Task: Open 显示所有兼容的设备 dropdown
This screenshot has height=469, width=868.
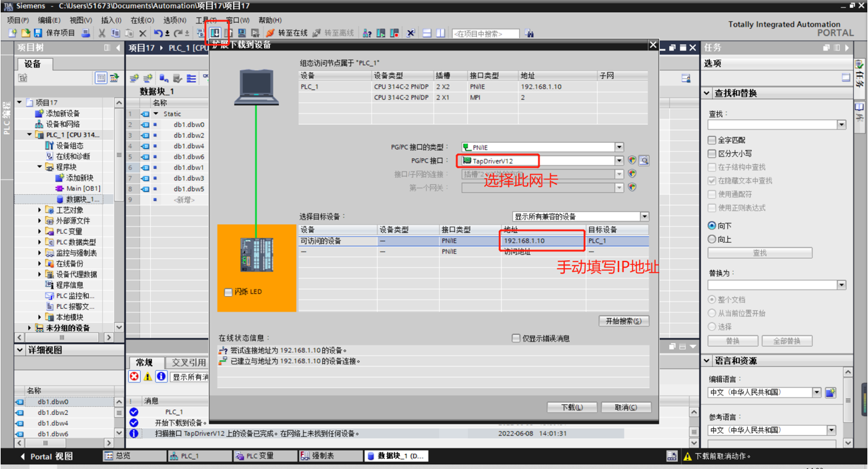Action: [x=644, y=217]
